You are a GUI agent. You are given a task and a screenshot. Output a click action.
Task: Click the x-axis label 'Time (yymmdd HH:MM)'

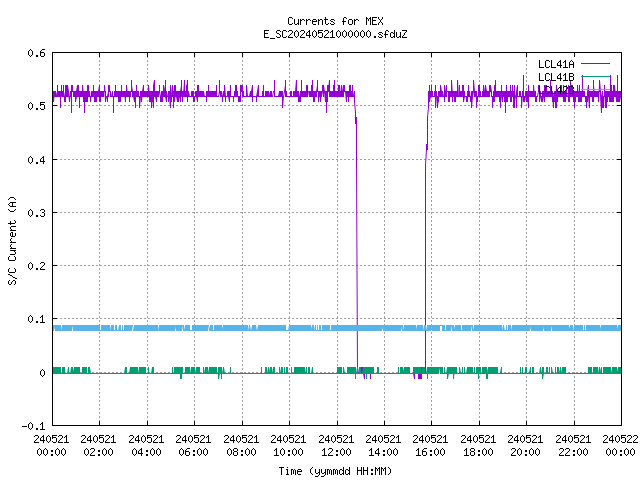(335, 471)
